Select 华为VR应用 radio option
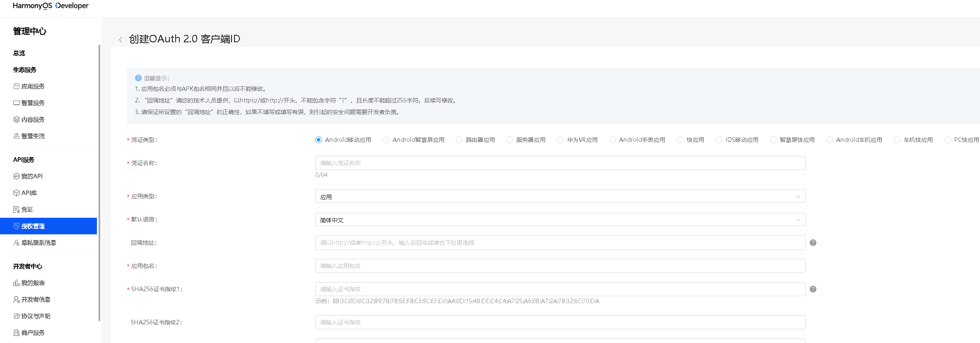Image resolution: width=980 pixels, height=343 pixels. (x=560, y=140)
